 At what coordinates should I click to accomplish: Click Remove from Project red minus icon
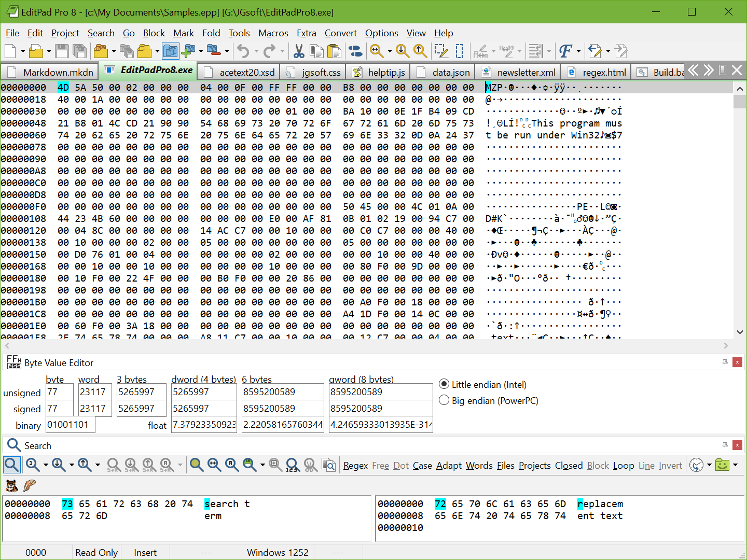pyautogui.click(x=214, y=51)
